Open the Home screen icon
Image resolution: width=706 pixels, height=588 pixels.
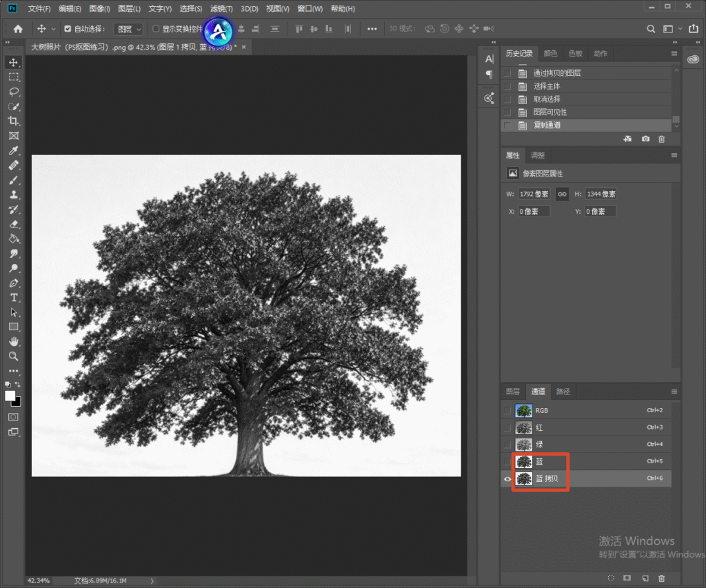pyautogui.click(x=18, y=29)
